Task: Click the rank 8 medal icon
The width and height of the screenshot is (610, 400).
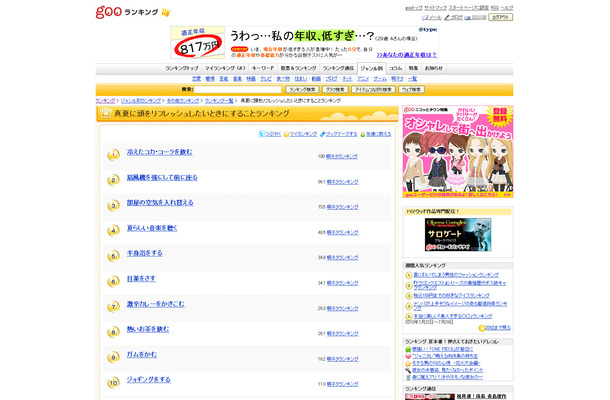Action: 113,332
